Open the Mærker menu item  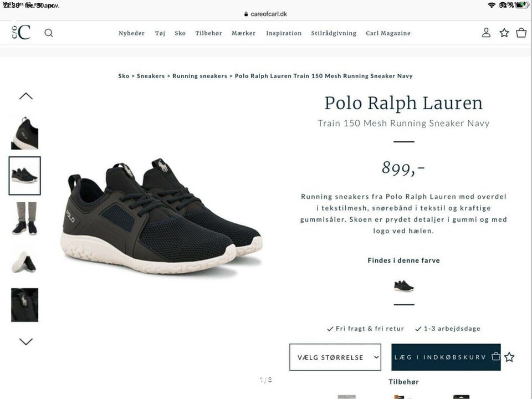pyautogui.click(x=244, y=33)
